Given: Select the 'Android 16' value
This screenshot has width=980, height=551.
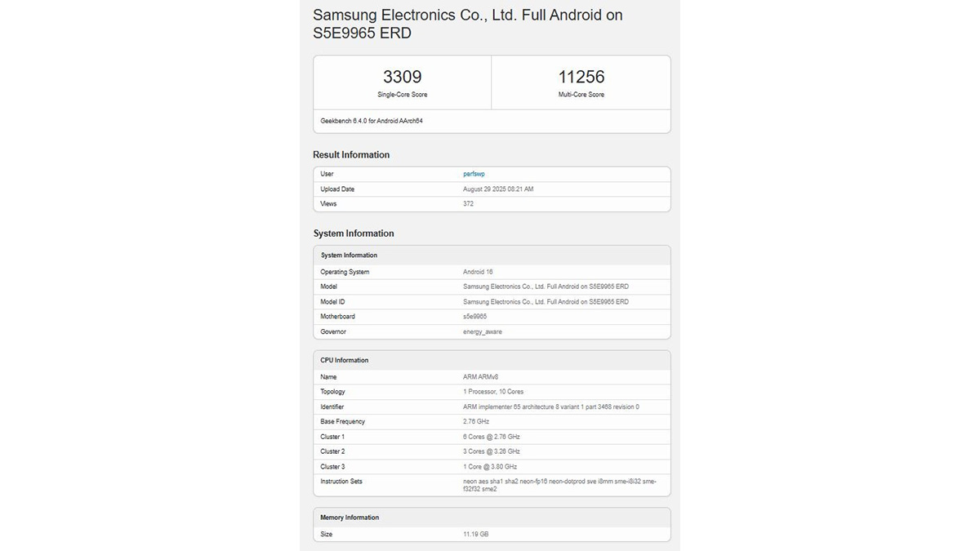Looking at the screenshot, I should (478, 272).
